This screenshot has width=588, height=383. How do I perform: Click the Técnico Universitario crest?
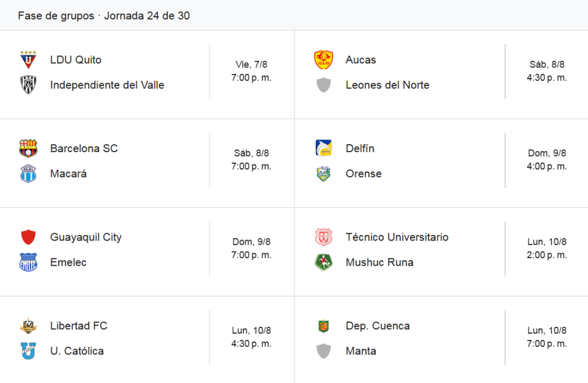tap(323, 237)
